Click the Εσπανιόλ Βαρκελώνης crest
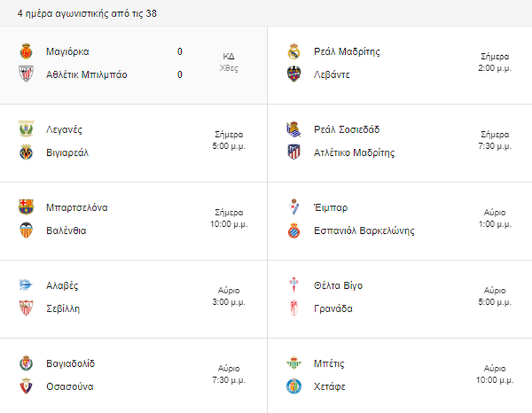The image size is (532, 413). click(x=294, y=230)
